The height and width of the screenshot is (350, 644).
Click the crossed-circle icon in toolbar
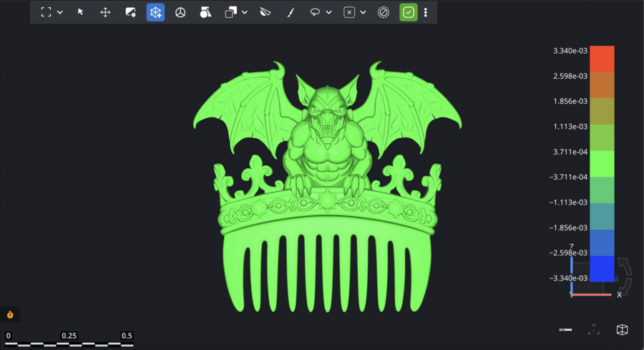point(384,12)
